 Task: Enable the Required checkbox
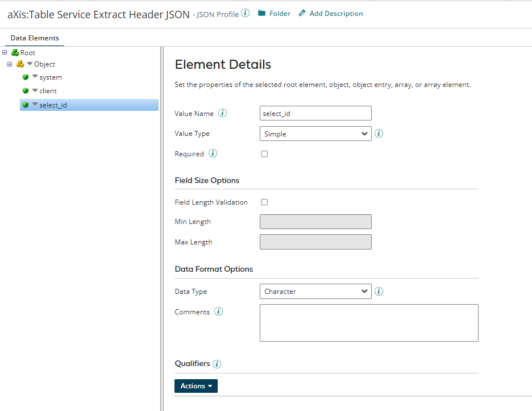264,153
